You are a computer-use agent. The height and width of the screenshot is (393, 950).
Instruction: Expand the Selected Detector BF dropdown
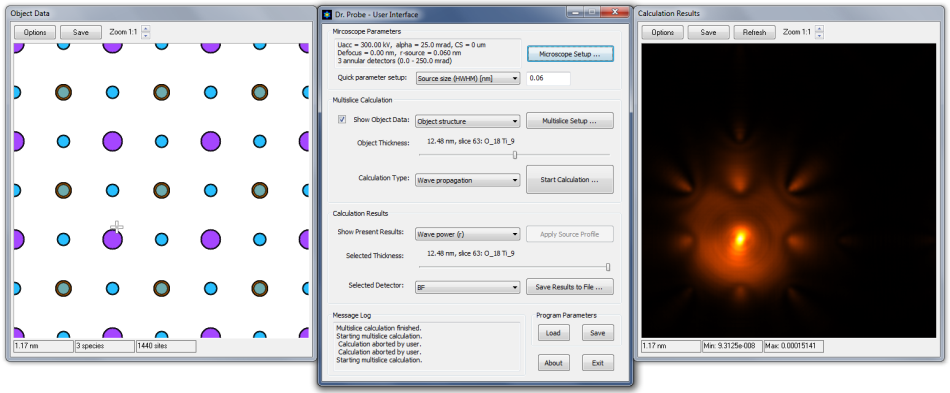point(468,287)
